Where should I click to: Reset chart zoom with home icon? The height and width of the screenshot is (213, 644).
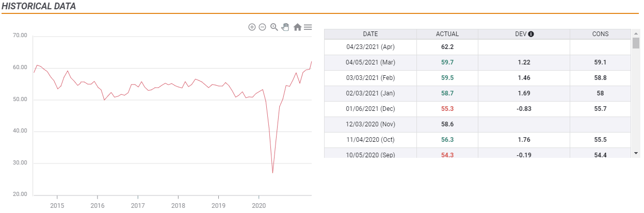[297, 27]
